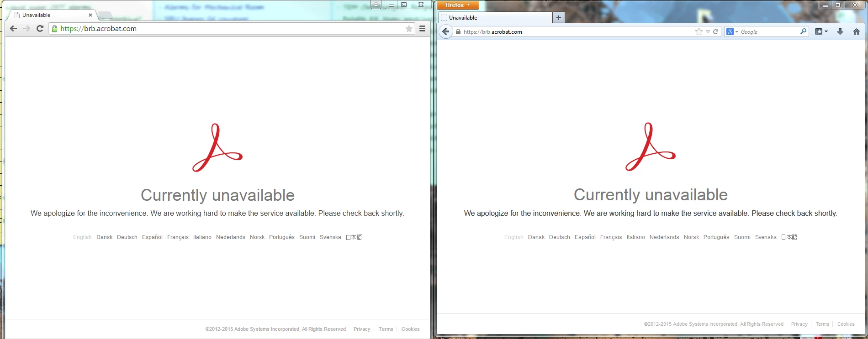Pick Italiano in the Firefox page
868x339 pixels.
click(636, 237)
